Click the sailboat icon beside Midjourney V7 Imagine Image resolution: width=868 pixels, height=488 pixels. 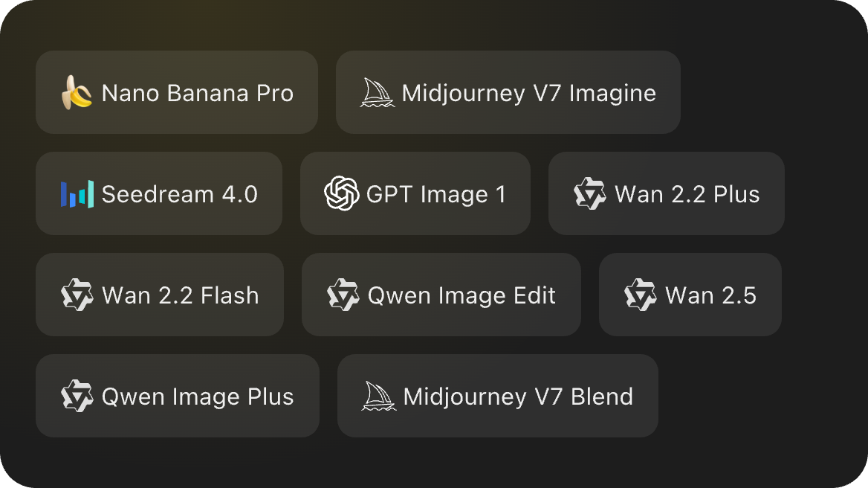[376, 92]
